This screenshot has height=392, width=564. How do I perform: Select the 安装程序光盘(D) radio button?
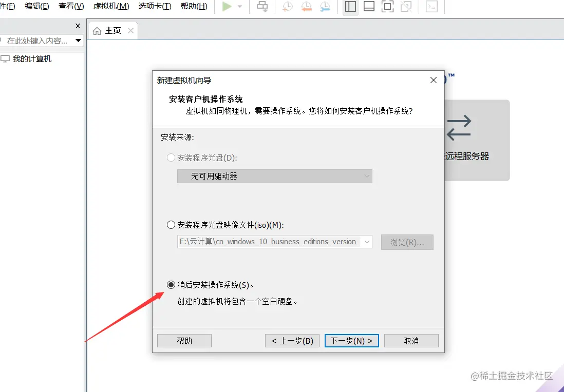click(x=171, y=158)
